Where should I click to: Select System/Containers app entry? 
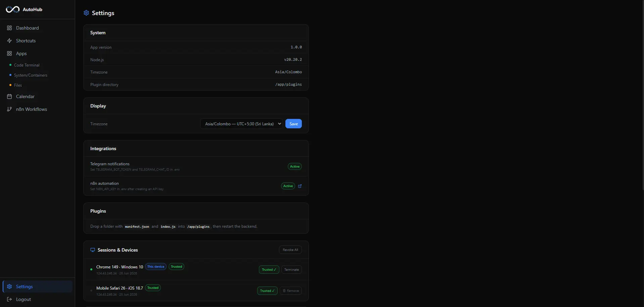coord(31,75)
